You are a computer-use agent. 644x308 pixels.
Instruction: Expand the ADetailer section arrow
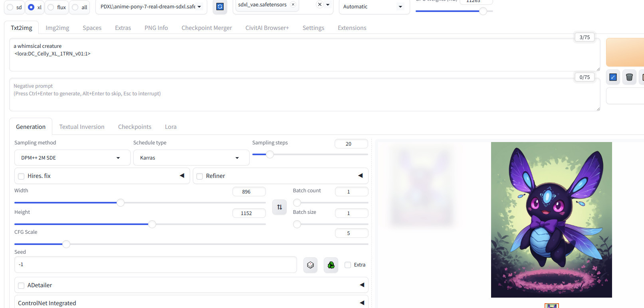click(362, 285)
